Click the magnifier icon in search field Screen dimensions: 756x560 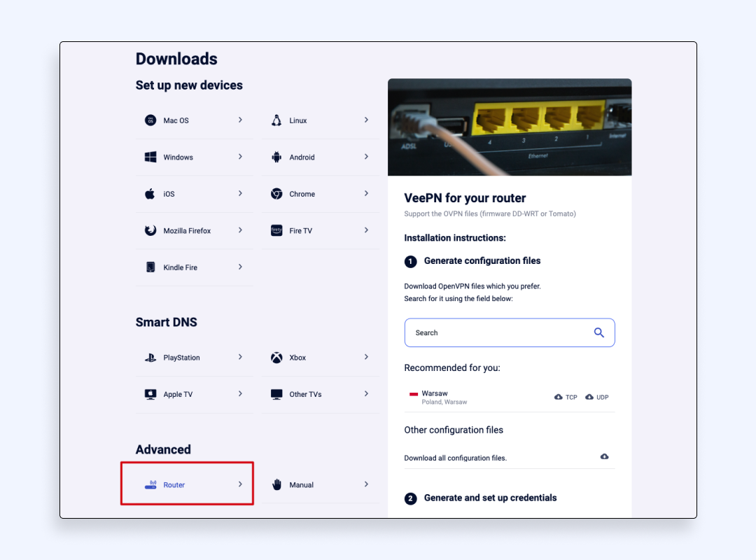(598, 332)
